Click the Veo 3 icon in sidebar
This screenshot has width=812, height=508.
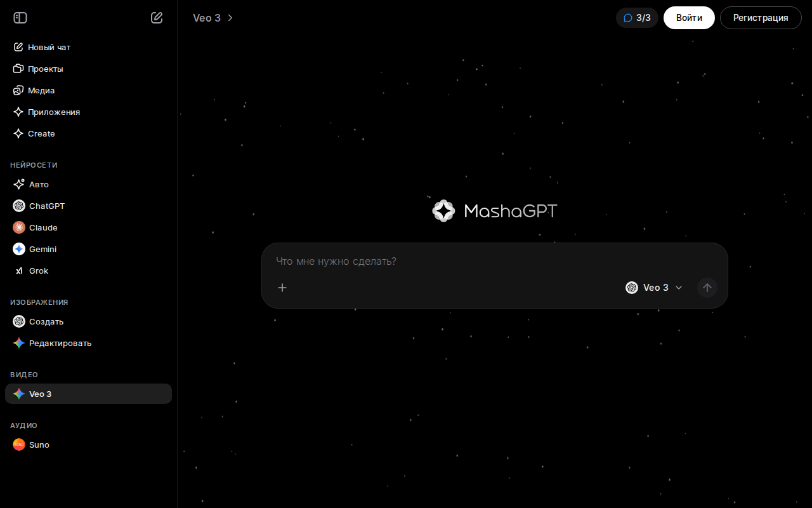(x=19, y=394)
